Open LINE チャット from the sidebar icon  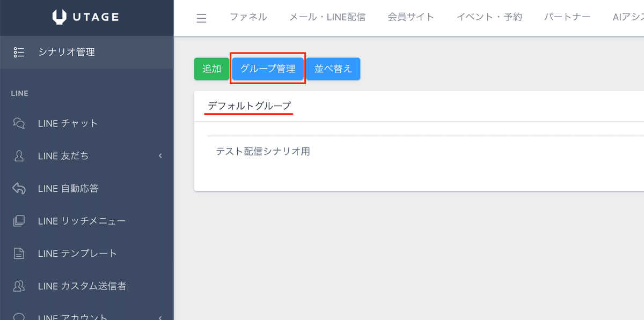point(19,123)
